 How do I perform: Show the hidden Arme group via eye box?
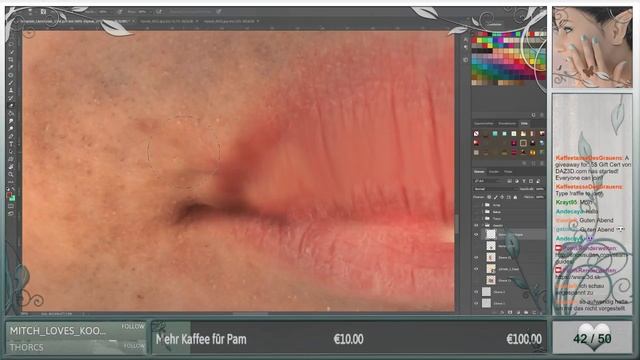pos(476,205)
